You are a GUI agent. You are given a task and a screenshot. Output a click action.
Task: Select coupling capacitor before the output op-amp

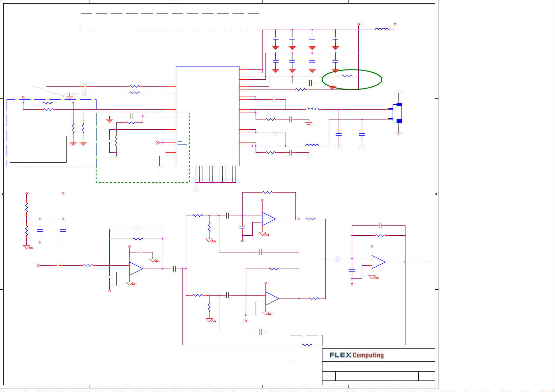click(337, 259)
